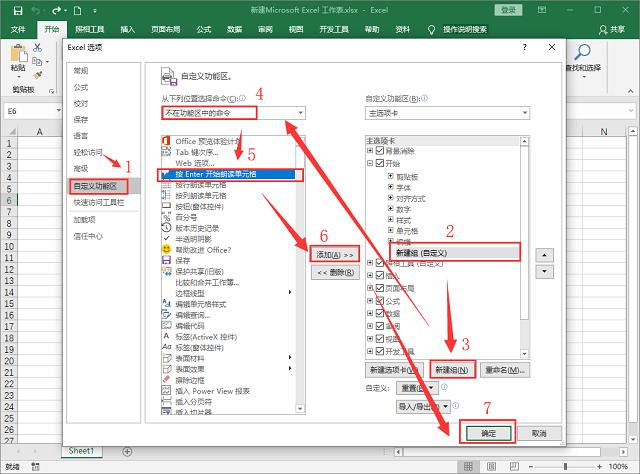
Task: Click the Move Down arrow button
Action: coord(544,271)
